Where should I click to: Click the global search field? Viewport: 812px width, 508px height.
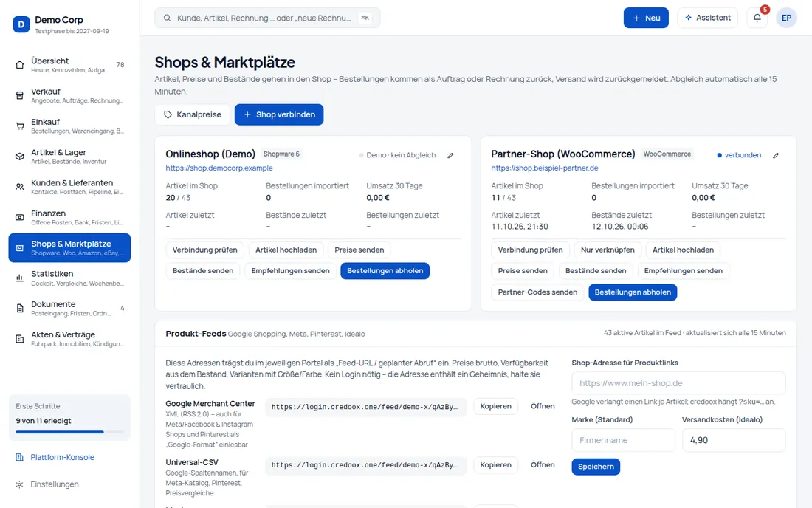267,18
